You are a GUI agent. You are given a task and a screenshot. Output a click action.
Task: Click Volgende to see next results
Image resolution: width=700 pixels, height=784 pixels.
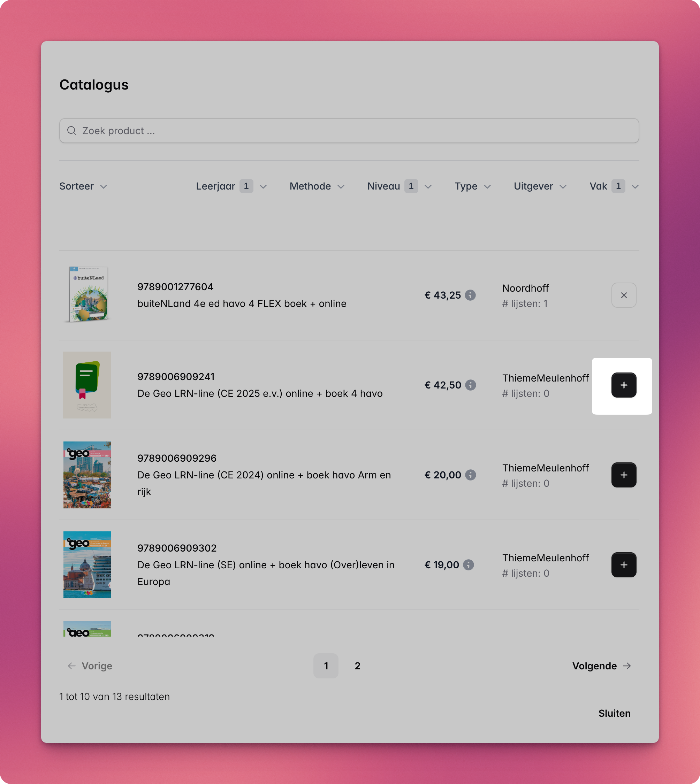(x=602, y=666)
